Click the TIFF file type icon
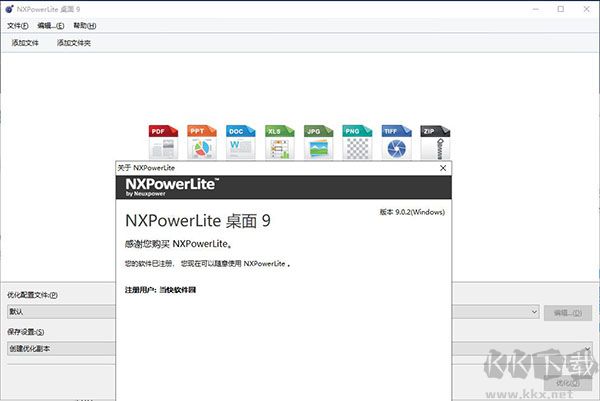The width and height of the screenshot is (600, 401). pyautogui.click(x=396, y=142)
